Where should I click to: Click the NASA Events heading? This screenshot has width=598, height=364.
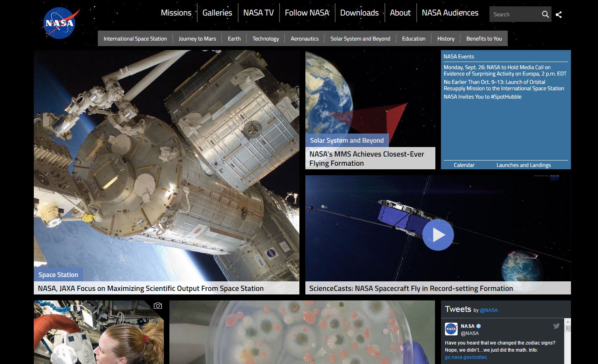[x=459, y=56]
